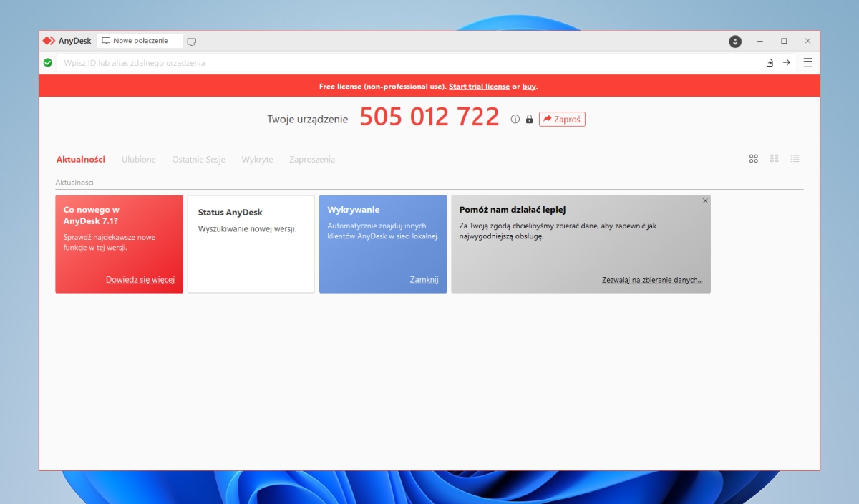Select the Wykryte tab
The image size is (859, 504).
pos(258,159)
